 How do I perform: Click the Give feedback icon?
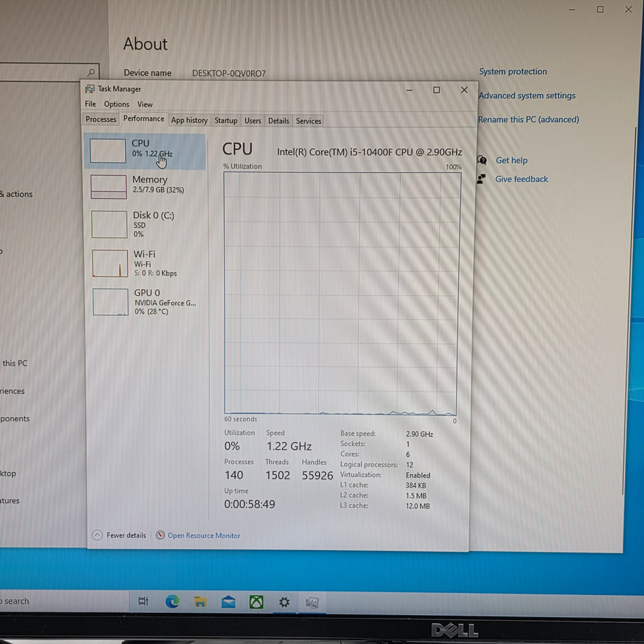click(481, 179)
